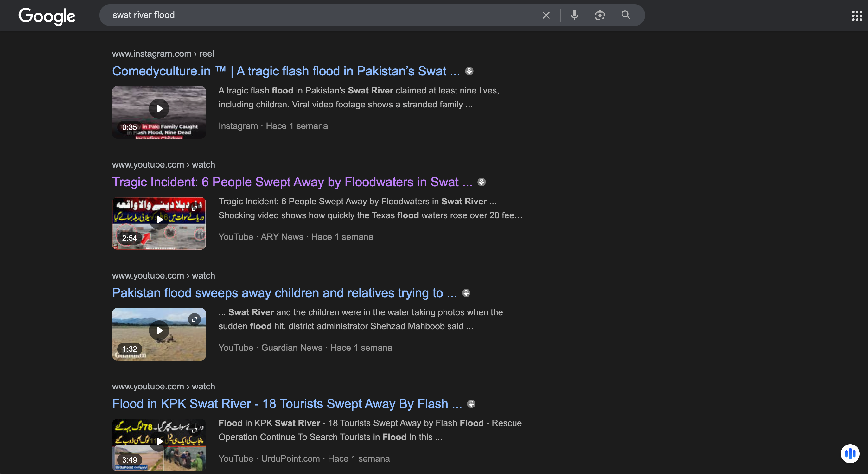
Task: Open Comedyculture.in tragic flash flood result
Action: (x=286, y=71)
